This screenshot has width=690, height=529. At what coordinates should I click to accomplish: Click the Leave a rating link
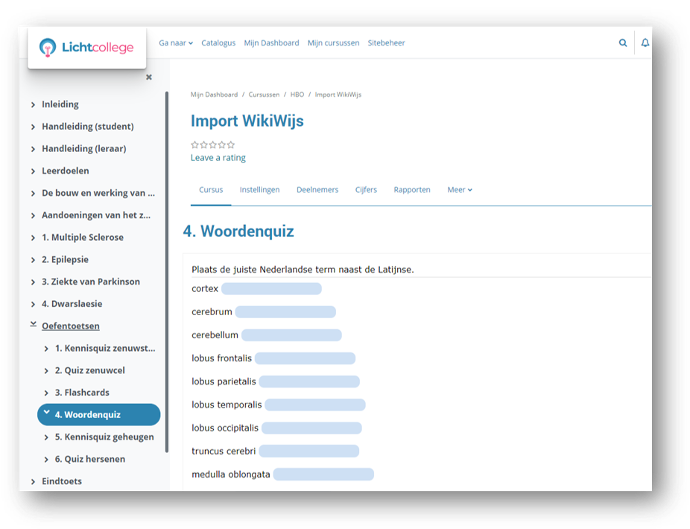(218, 158)
